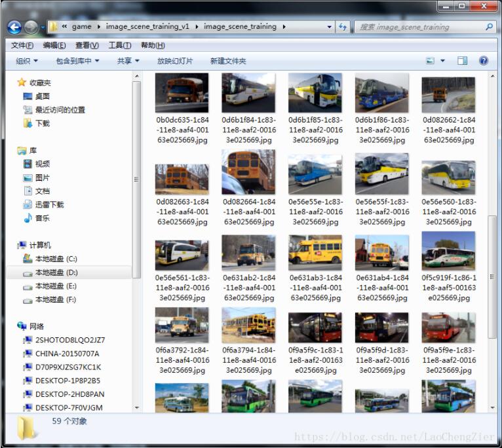Select 下载 downloads in sidebar
502x448 pixels.
(37, 124)
